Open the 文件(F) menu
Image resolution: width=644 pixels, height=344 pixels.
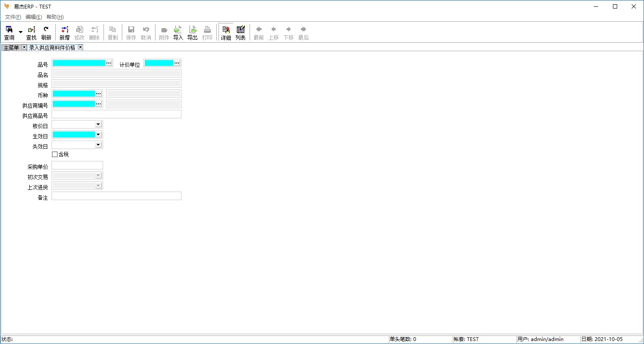[13, 17]
